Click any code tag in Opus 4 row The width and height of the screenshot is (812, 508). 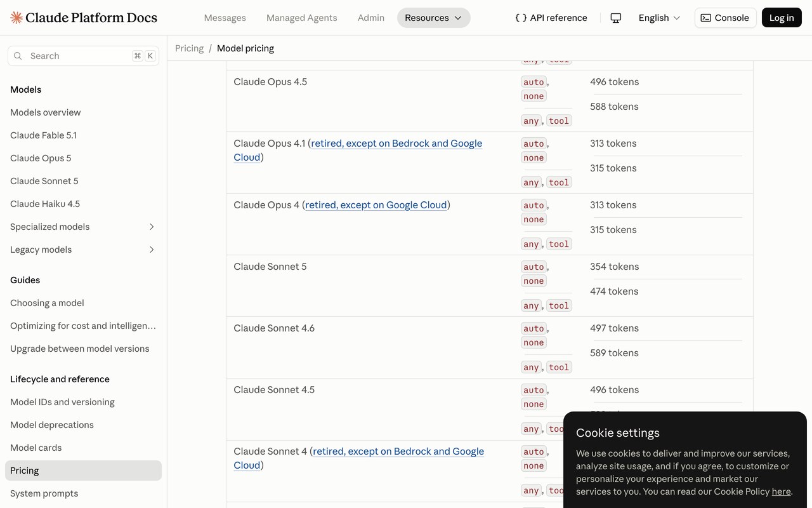(531, 244)
